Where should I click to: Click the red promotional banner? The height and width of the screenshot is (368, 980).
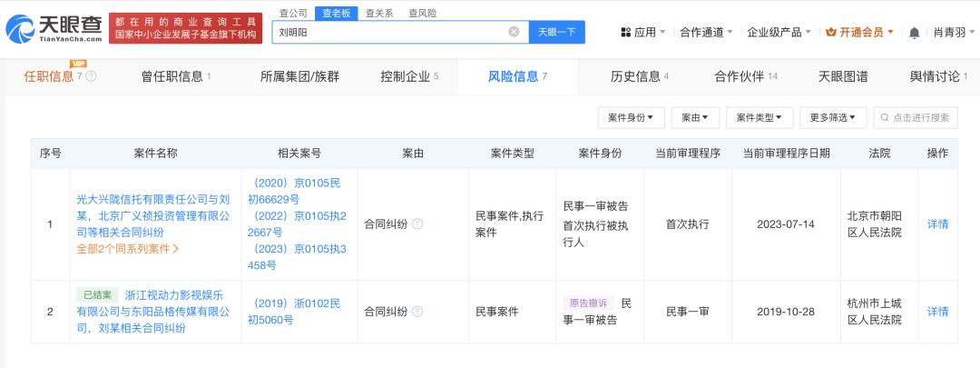(186, 28)
